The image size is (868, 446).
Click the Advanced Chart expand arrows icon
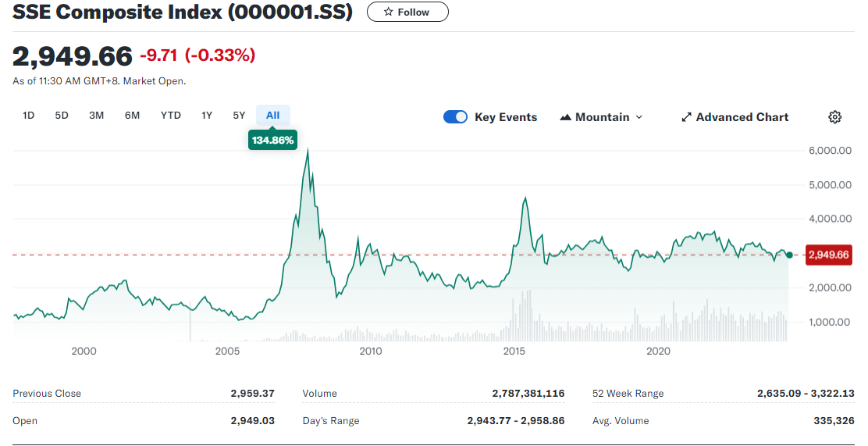coord(686,117)
